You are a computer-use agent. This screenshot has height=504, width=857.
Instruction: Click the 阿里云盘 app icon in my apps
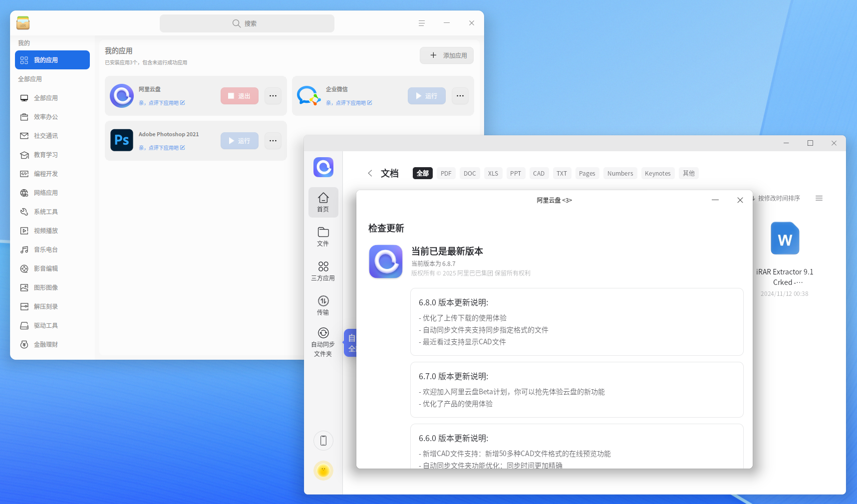point(122,96)
